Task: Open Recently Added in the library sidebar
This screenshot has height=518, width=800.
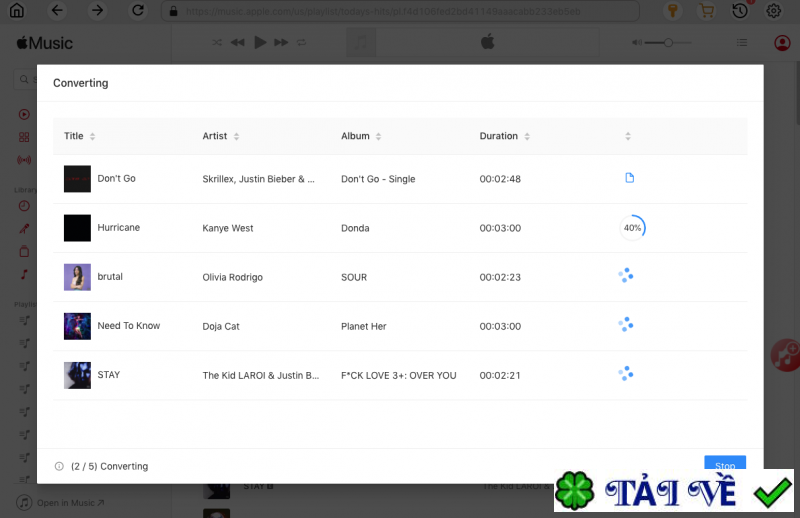Action: pyautogui.click(x=24, y=206)
